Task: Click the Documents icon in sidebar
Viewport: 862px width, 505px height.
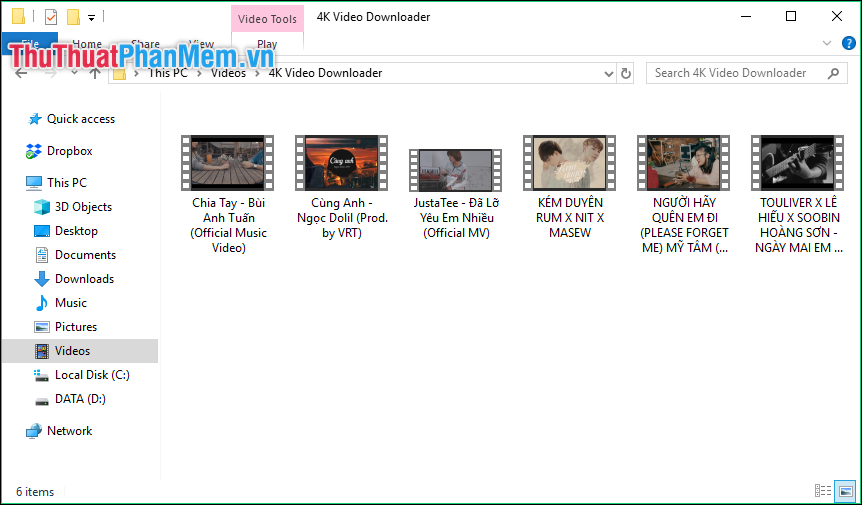Action: [42, 255]
